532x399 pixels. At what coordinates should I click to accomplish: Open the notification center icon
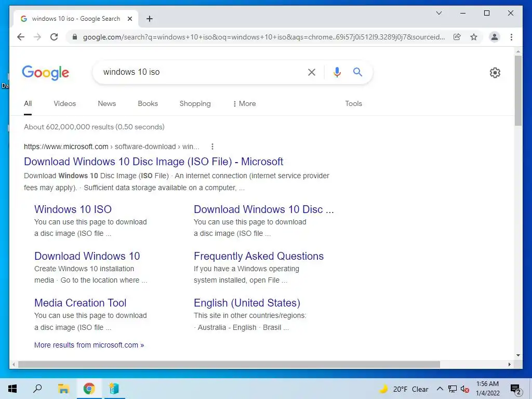point(515,389)
